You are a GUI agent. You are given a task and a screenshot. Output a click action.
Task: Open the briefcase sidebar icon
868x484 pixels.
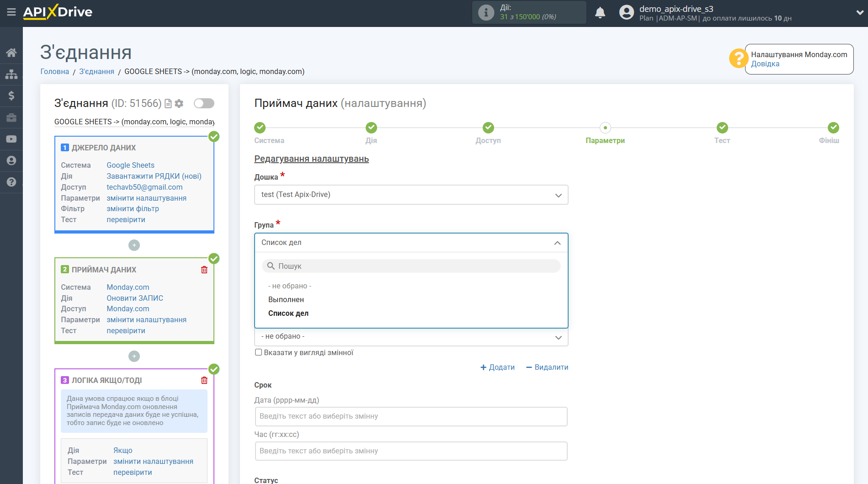tap(11, 117)
